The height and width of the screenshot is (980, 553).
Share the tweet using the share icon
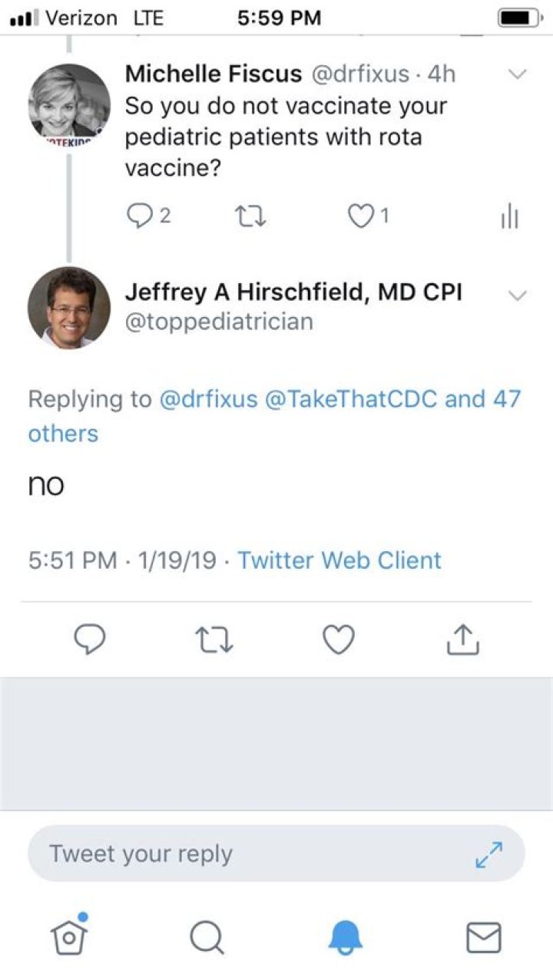tap(462, 638)
